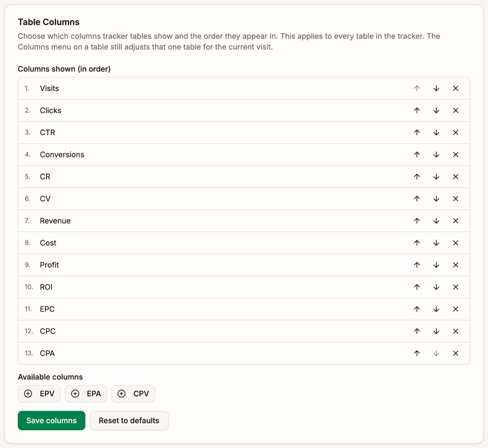Screen dimensions: 488x448
Task: Move CV column up
Action: (417, 199)
